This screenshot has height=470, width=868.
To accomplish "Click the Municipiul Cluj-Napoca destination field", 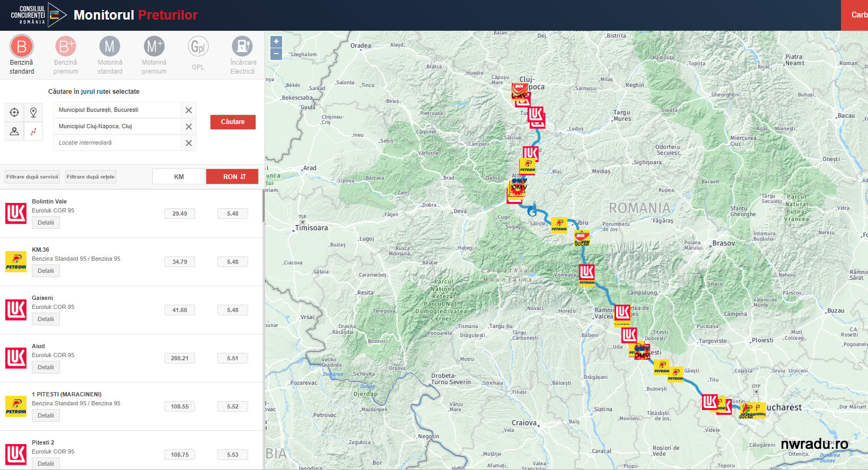I will [x=117, y=127].
